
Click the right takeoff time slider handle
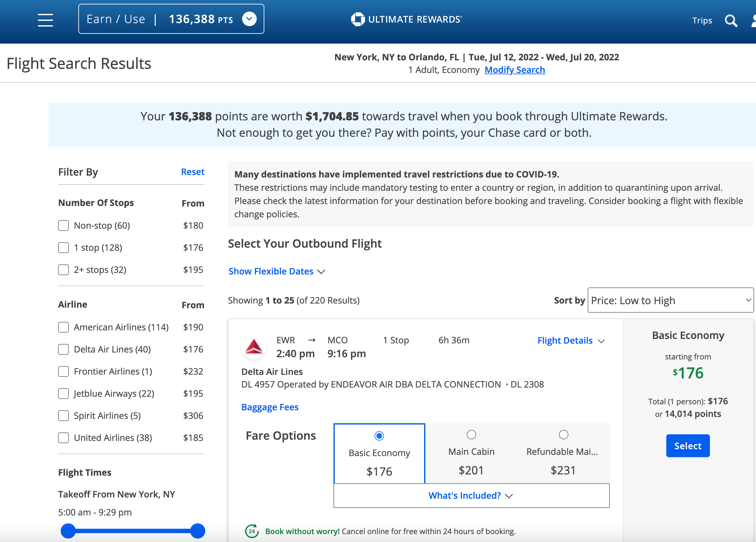pos(198,531)
